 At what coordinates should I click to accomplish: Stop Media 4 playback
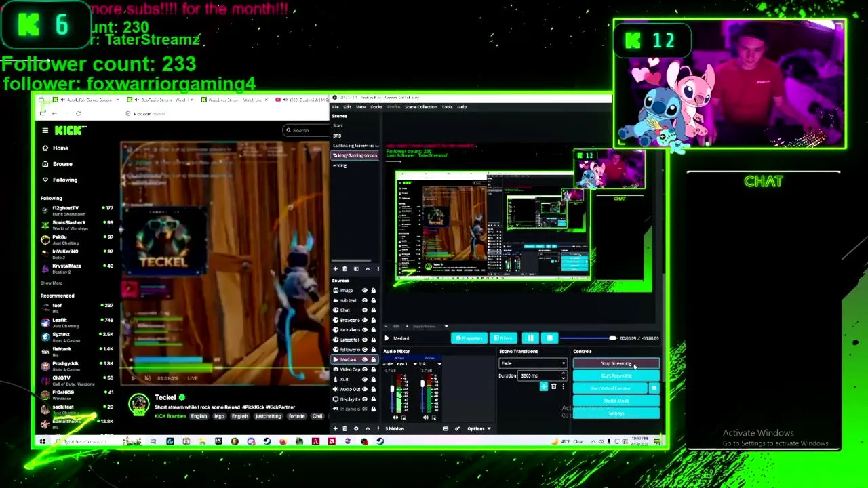tap(549, 338)
